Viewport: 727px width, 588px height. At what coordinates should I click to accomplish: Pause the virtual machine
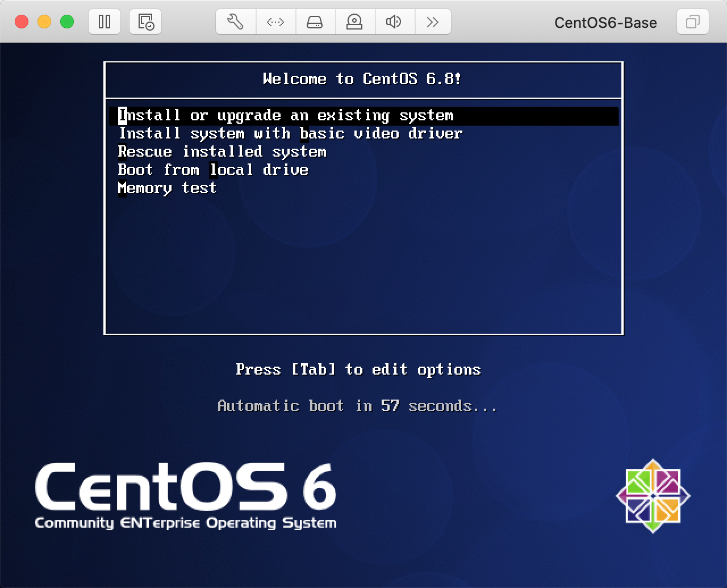click(105, 22)
